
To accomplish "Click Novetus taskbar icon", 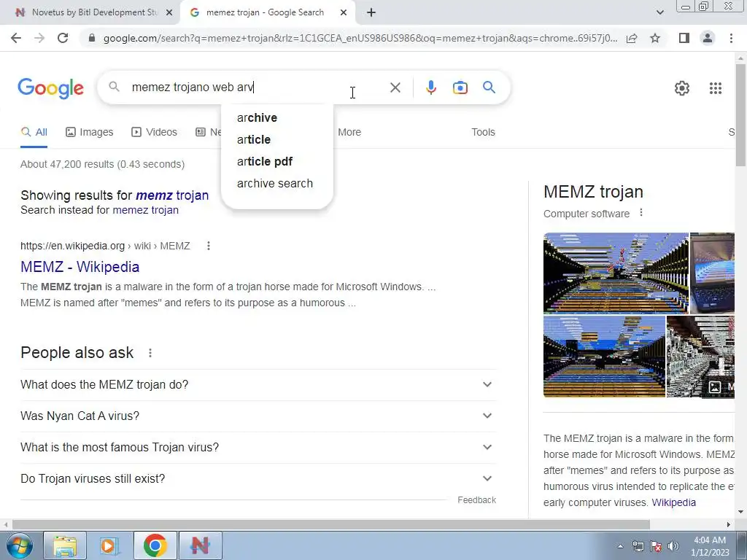I will coord(200,545).
